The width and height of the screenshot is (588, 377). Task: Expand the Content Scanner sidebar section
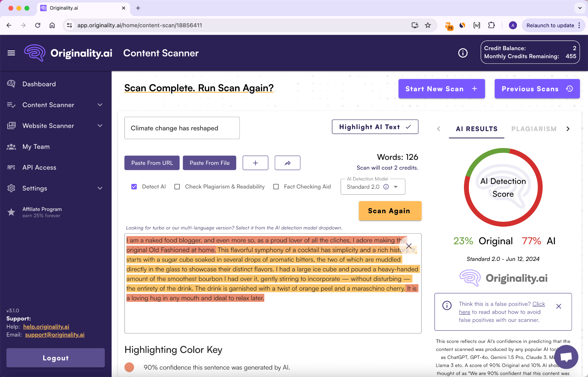(x=100, y=105)
